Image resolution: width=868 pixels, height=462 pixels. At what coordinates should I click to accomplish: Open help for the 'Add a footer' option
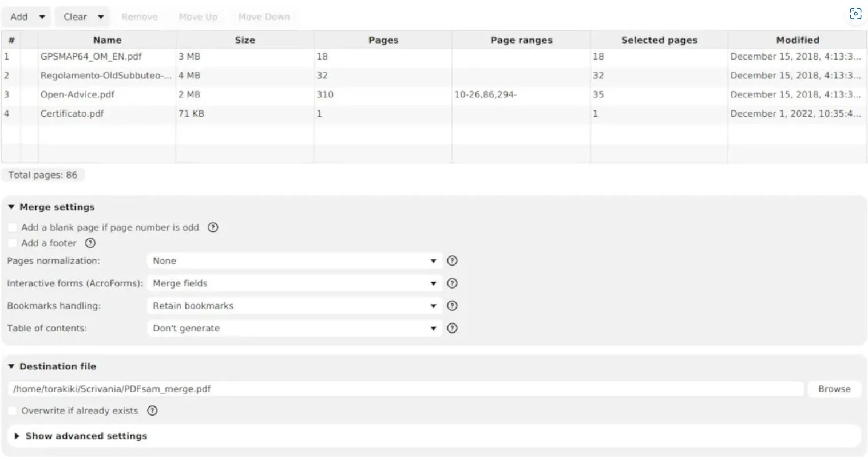point(90,243)
